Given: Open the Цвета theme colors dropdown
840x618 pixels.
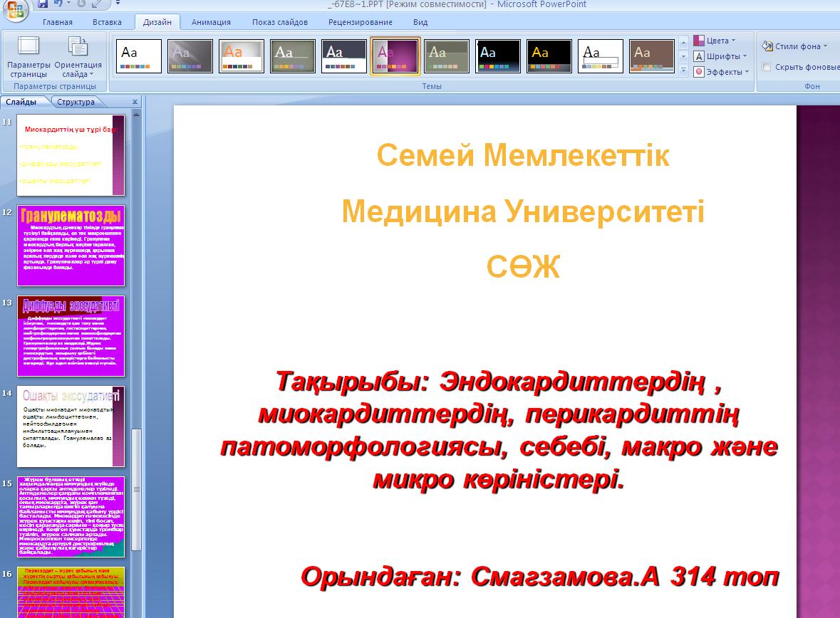Looking at the screenshot, I should 715,41.
